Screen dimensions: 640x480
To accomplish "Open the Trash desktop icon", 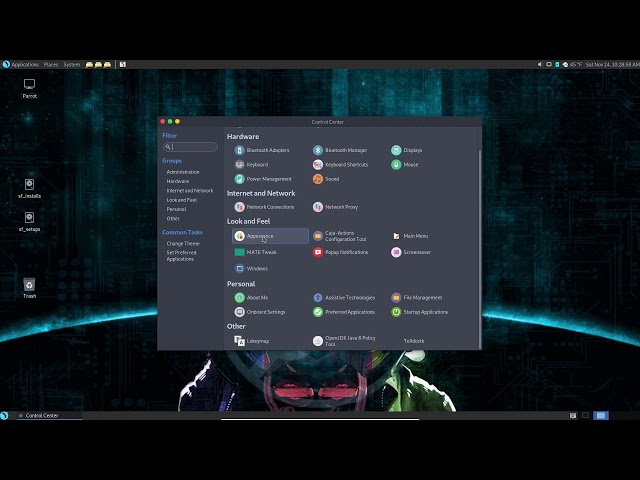I will tap(29, 288).
